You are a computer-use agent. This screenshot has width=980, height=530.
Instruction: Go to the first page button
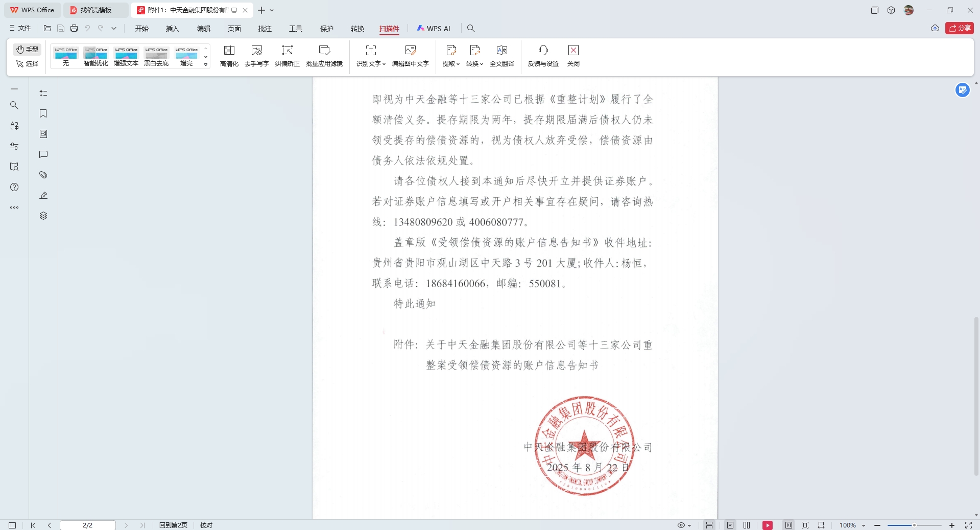(x=33, y=525)
